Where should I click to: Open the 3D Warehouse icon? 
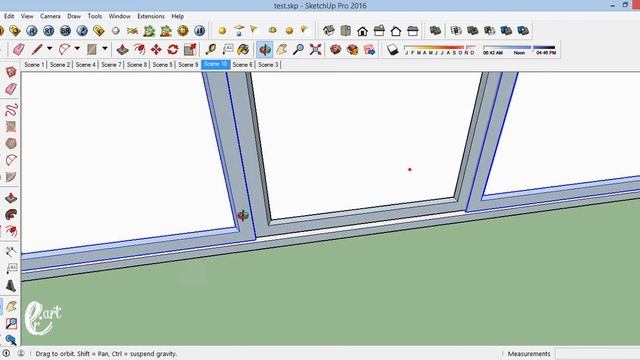tap(336, 49)
